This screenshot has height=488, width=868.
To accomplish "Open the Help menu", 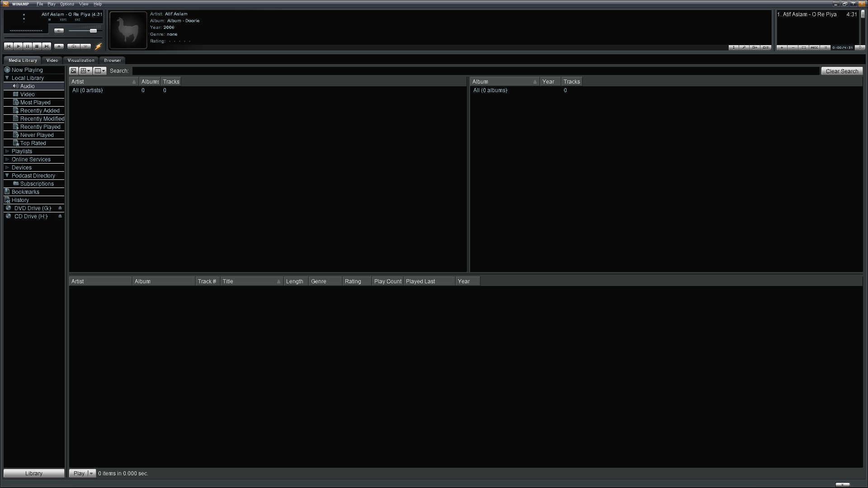I will coord(98,4).
